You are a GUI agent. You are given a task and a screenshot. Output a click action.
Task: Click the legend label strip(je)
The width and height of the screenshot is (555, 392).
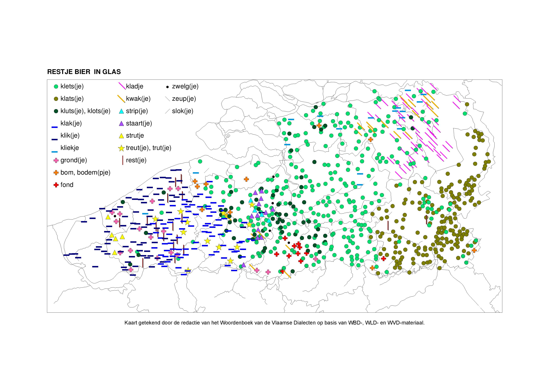coord(137,111)
